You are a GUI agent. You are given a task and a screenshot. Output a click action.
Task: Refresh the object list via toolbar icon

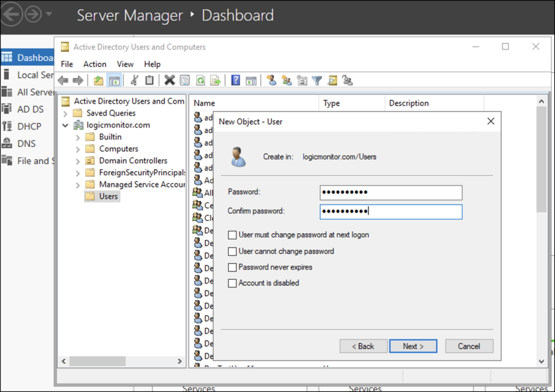200,80
